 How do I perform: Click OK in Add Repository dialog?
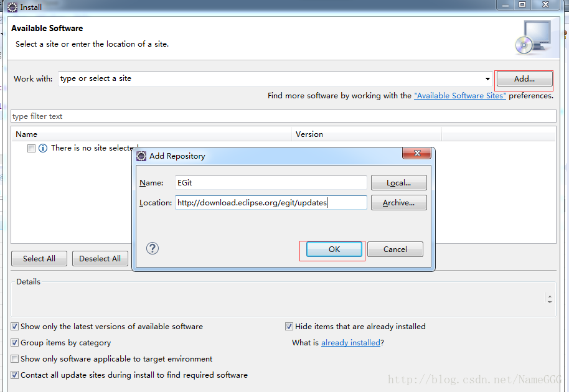pyautogui.click(x=334, y=249)
